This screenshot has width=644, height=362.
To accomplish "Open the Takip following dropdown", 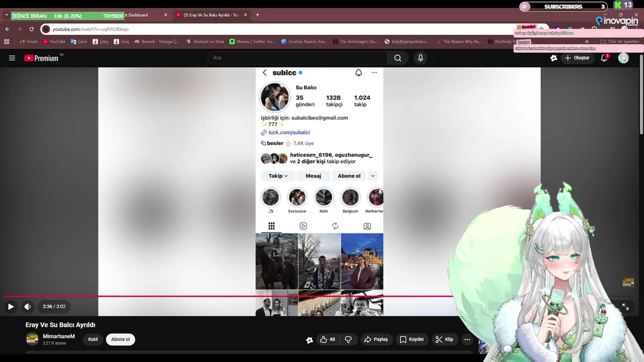I will (278, 176).
